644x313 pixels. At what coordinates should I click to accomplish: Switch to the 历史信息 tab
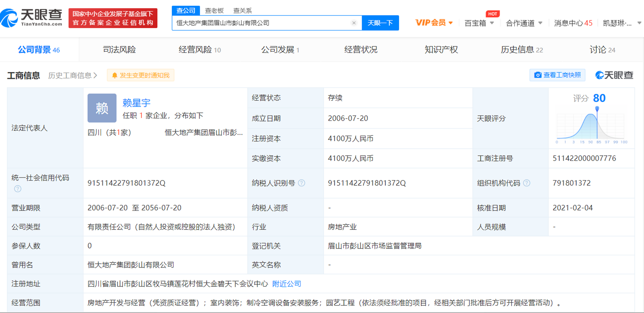click(522, 49)
